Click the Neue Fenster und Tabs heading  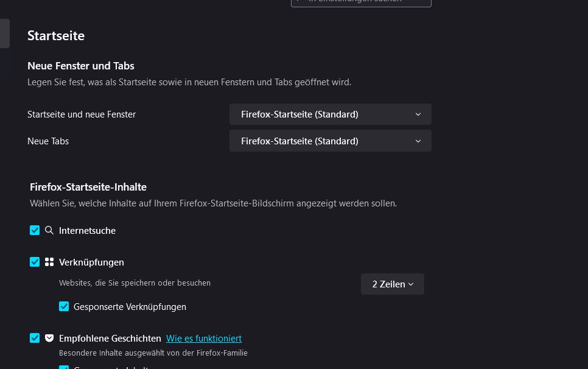coord(80,66)
